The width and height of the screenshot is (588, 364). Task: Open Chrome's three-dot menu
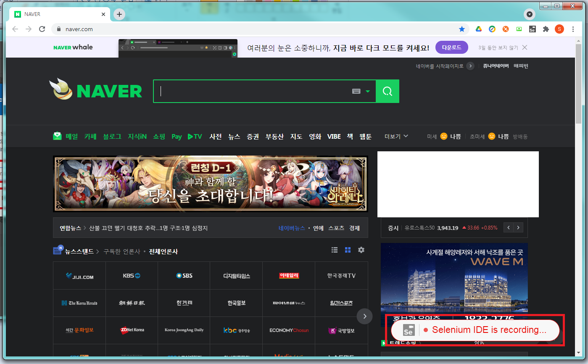[x=573, y=29]
